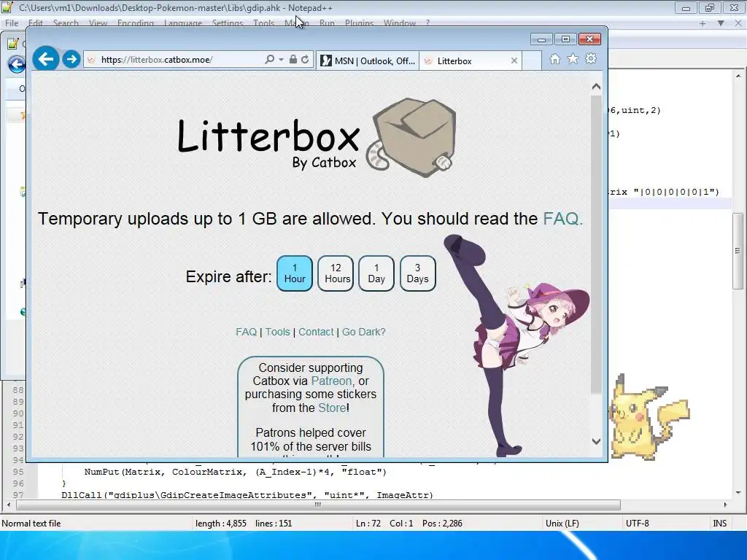Click browser page scroll up arrow

(596, 87)
